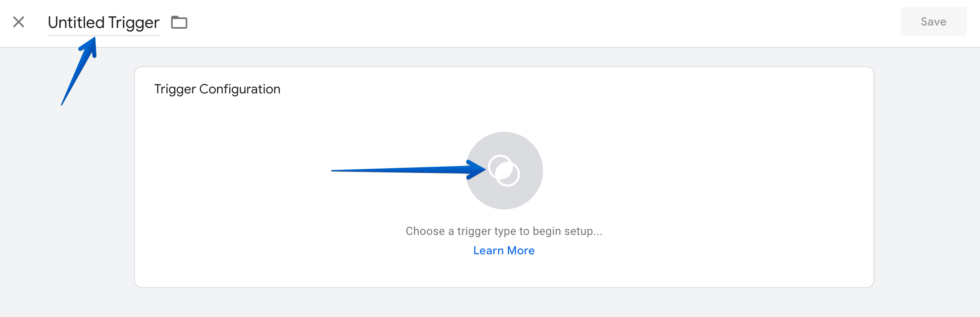Image resolution: width=980 pixels, height=317 pixels.
Task: Follow the blue Learn More hyperlink
Action: 504,251
